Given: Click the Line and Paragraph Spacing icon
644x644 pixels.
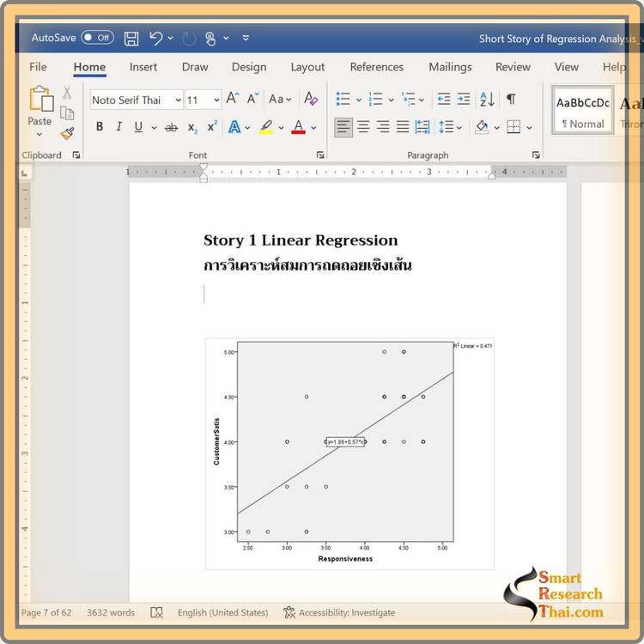Looking at the screenshot, I should (446, 127).
